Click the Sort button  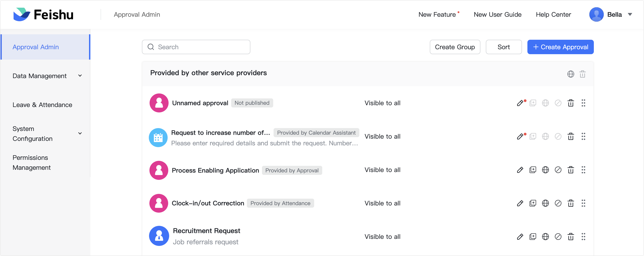point(503,47)
